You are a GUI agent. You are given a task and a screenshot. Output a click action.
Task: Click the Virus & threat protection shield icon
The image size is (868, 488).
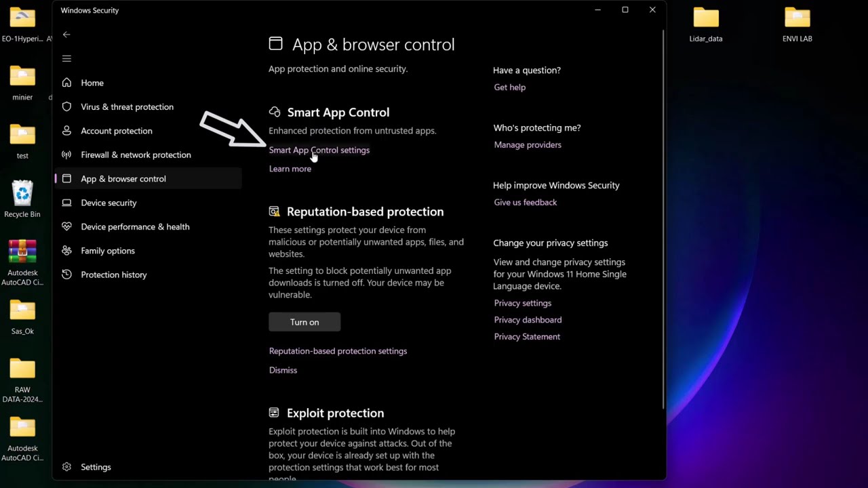point(66,106)
